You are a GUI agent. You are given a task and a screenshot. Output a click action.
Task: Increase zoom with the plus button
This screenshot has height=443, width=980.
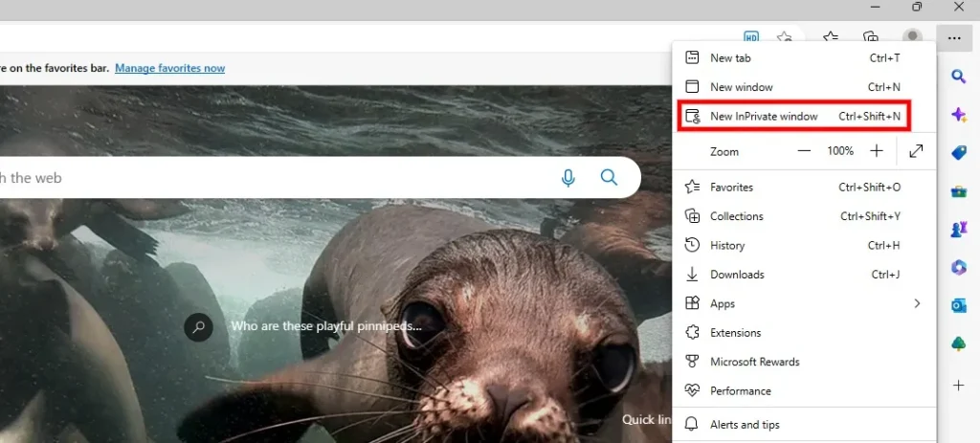[877, 151]
